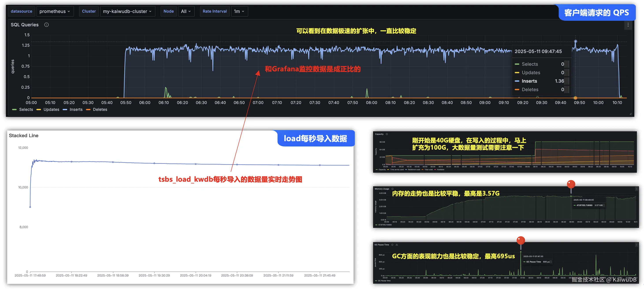Click the GC Pause Time warning triangle icon

(397, 245)
